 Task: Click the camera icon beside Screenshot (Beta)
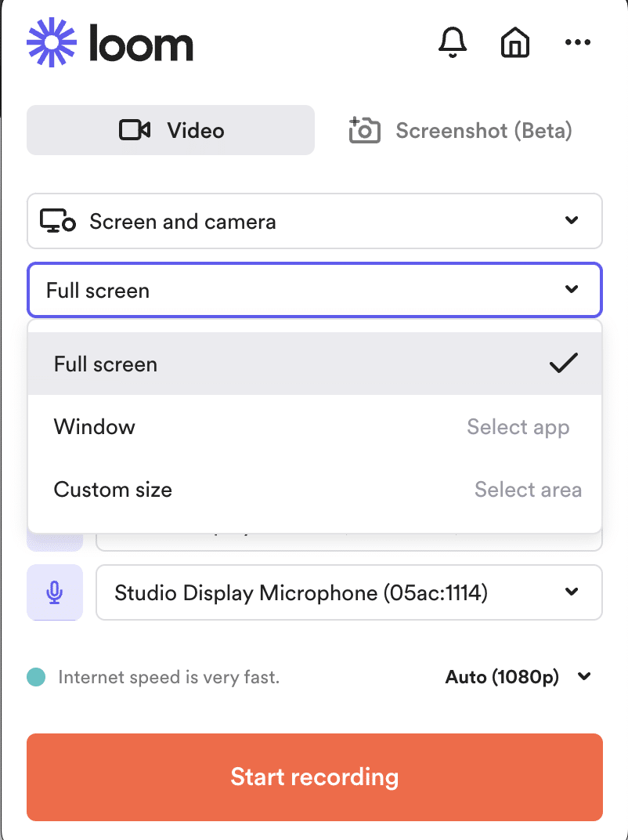[x=365, y=130]
